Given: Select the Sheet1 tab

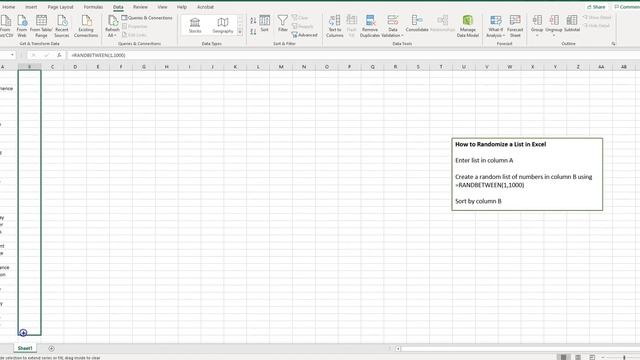Looking at the screenshot, I should tap(25, 348).
